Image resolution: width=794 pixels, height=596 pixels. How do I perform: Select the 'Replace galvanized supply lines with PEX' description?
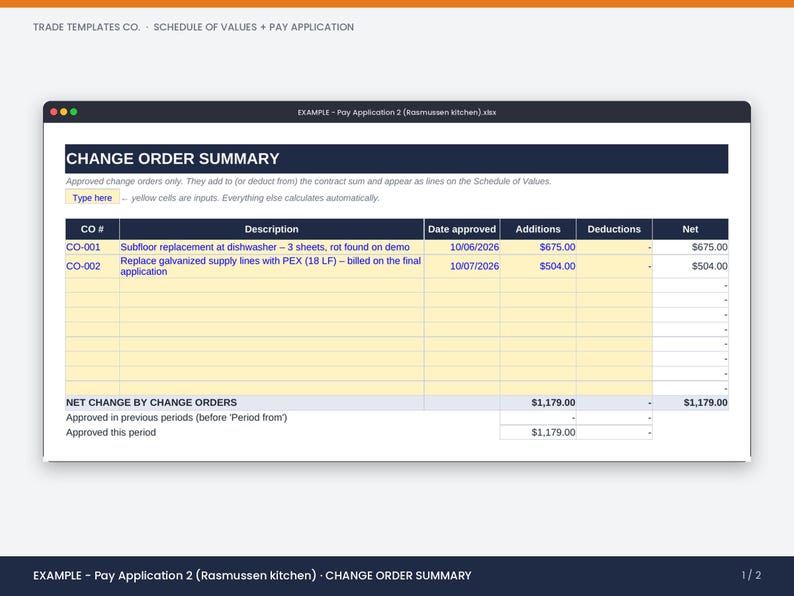tap(270, 266)
